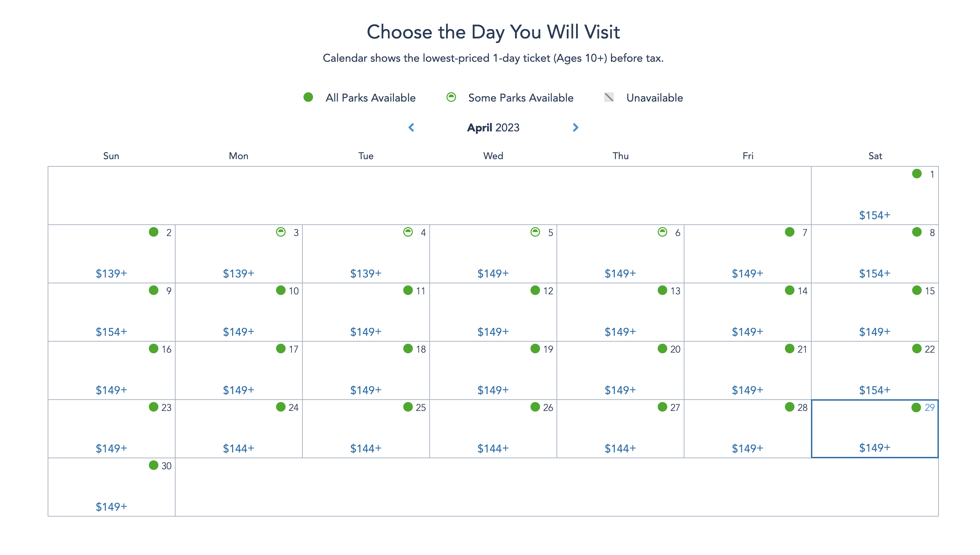Click the $144+ price on April 27

(x=620, y=448)
